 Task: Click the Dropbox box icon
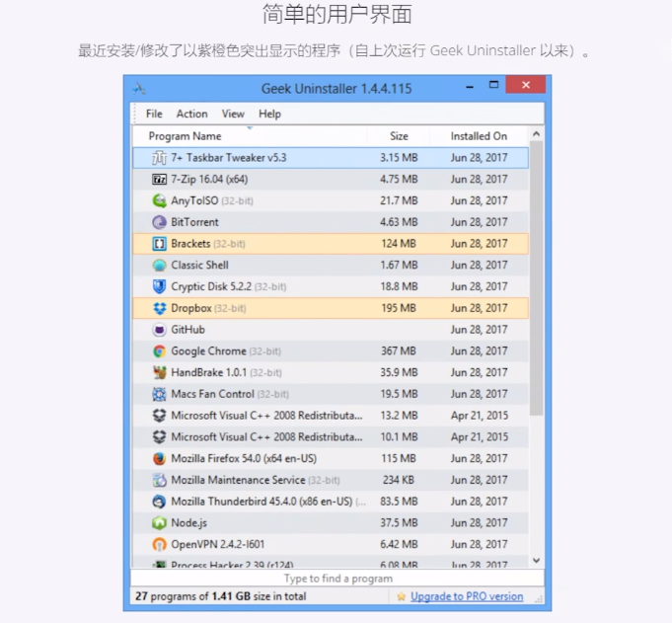coord(160,308)
